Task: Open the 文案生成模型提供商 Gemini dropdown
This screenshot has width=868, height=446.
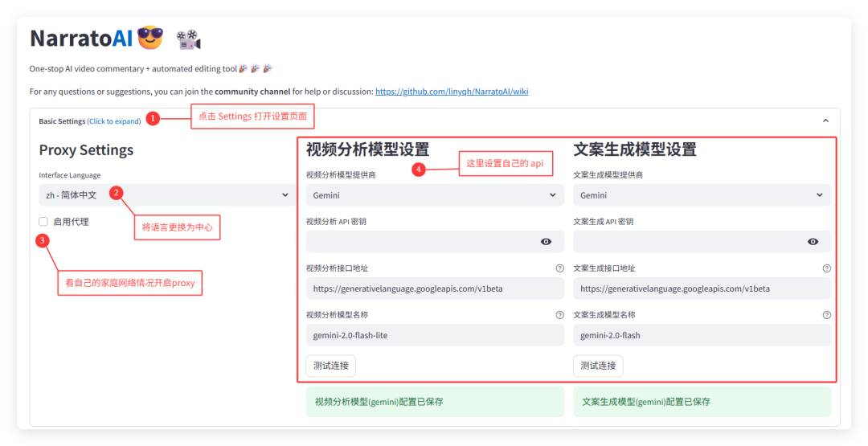Action: (x=701, y=195)
